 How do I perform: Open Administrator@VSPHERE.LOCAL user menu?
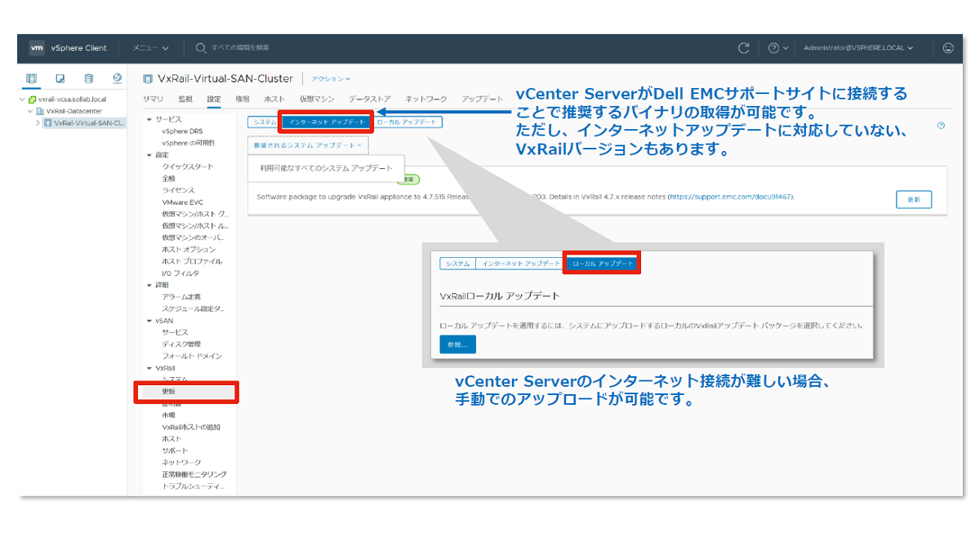(858, 48)
